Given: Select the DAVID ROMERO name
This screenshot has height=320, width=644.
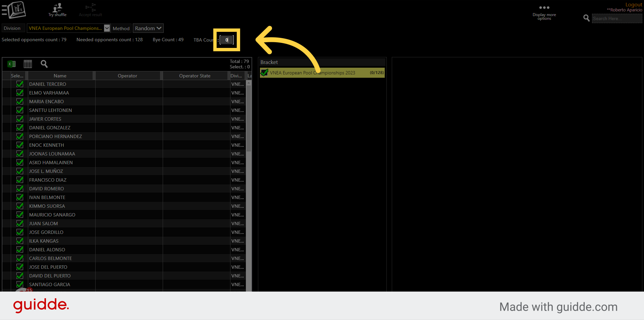Looking at the screenshot, I should coord(47,189).
